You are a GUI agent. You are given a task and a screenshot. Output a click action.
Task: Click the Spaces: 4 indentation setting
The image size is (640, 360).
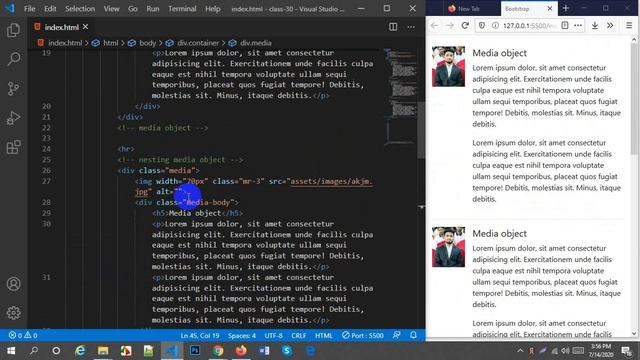pyautogui.click(x=242, y=335)
